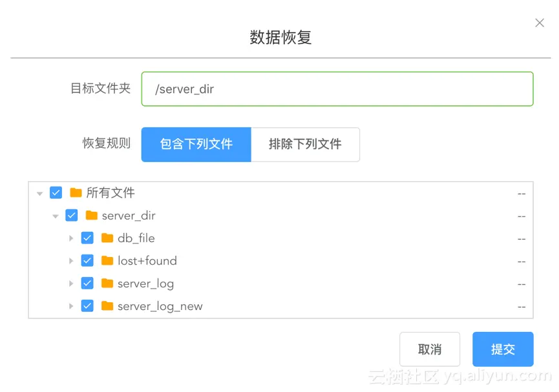Uncheck the 所有文件 checkbox
This screenshot has height=392, width=559.
click(56, 192)
